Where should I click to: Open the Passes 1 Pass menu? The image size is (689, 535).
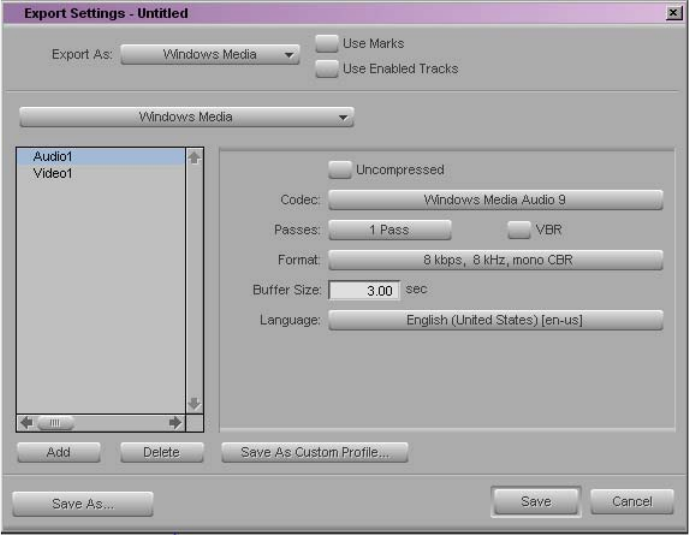point(390,230)
